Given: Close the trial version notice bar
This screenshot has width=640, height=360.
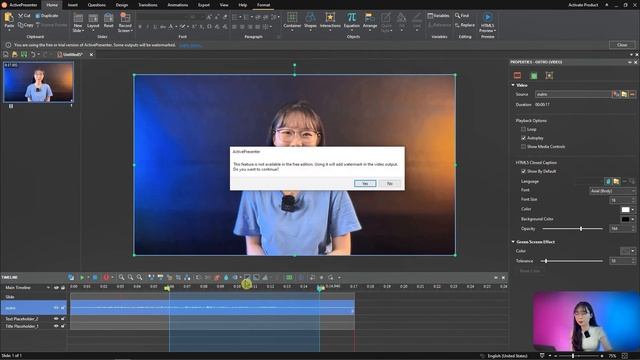Looking at the screenshot, I should [x=622, y=45].
